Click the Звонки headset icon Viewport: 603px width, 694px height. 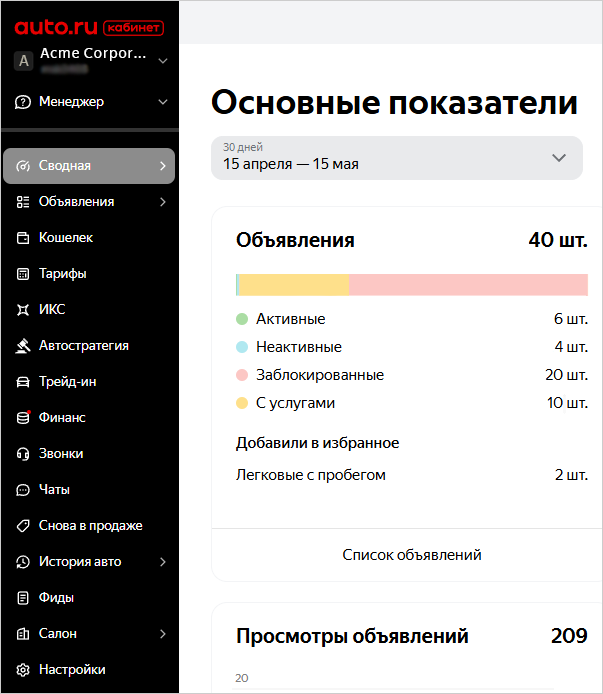(23, 454)
